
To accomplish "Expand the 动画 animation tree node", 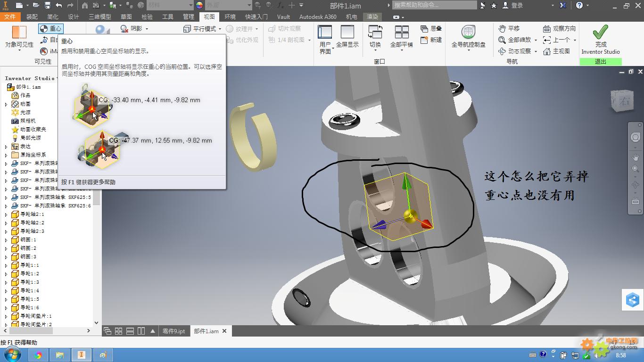I will pyautogui.click(x=6, y=104).
